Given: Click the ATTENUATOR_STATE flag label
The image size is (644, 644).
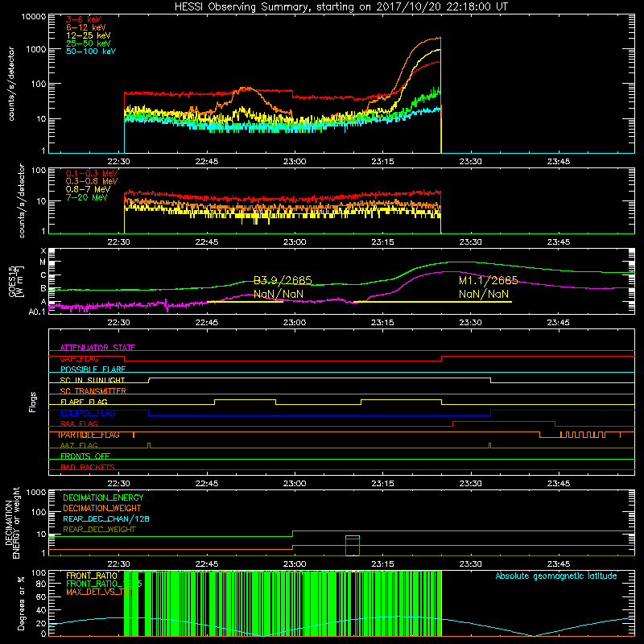Looking at the screenshot, I should click(97, 348).
